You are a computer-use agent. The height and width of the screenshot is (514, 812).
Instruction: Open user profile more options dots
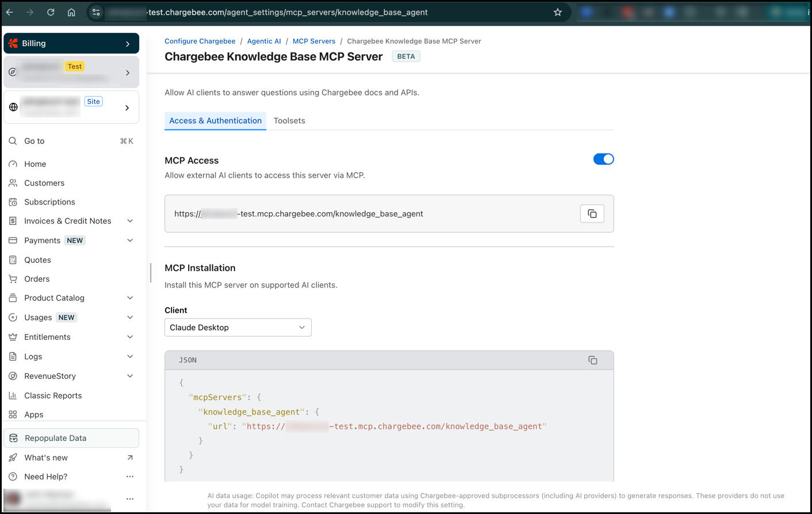(130, 498)
